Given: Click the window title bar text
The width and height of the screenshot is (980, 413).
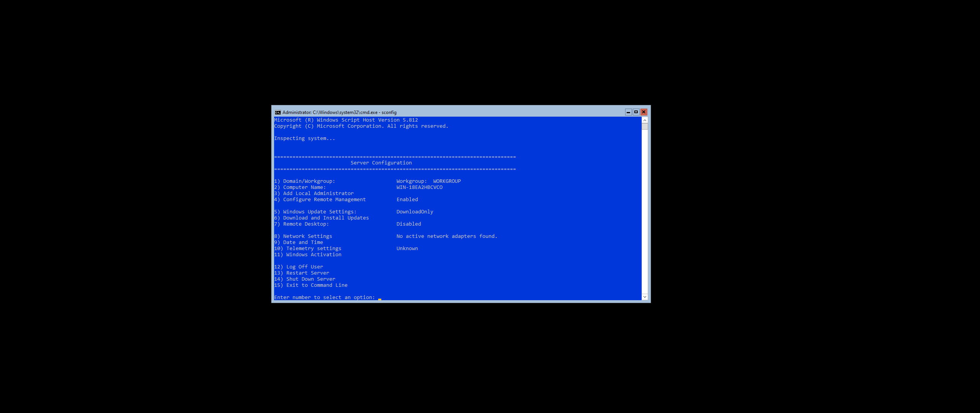Looking at the screenshot, I should (x=339, y=112).
